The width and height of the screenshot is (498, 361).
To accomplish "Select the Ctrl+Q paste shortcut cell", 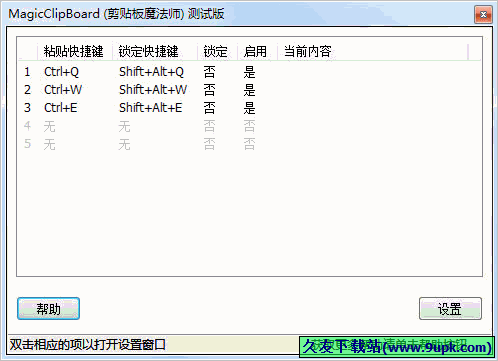I will (61, 72).
